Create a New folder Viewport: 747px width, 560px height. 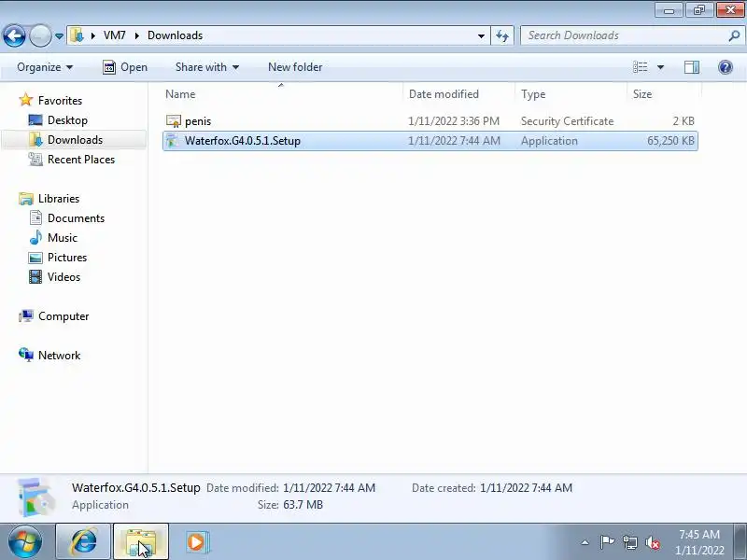tap(295, 67)
